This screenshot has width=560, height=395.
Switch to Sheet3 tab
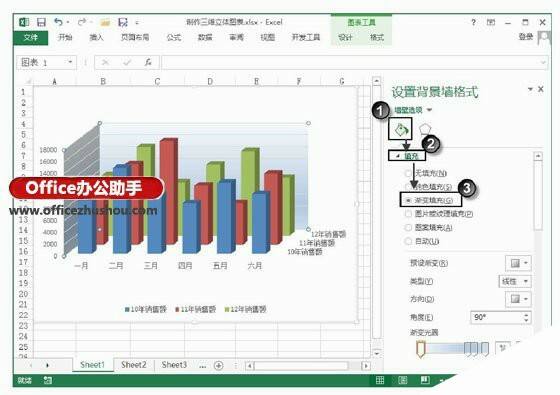(x=174, y=365)
